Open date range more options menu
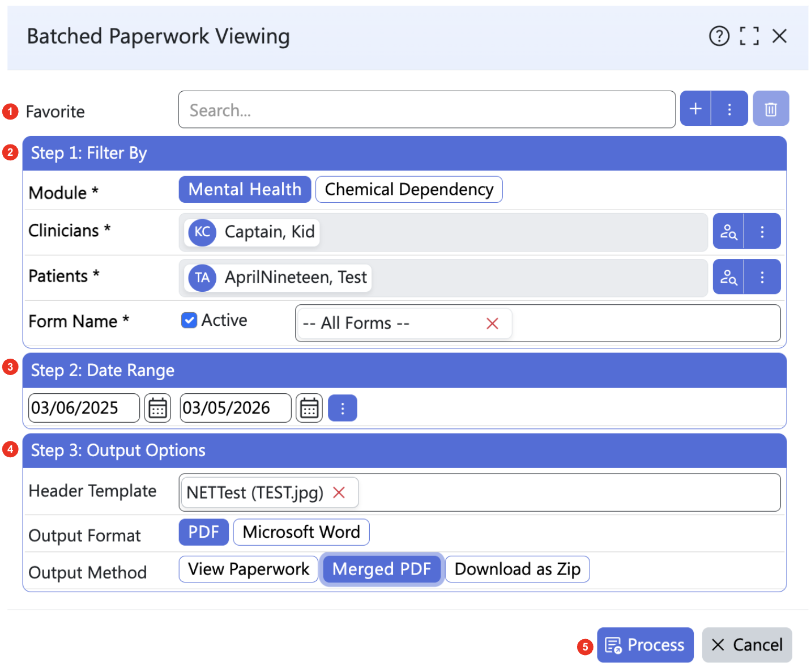The image size is (811, 672). [x=343, y=408]
